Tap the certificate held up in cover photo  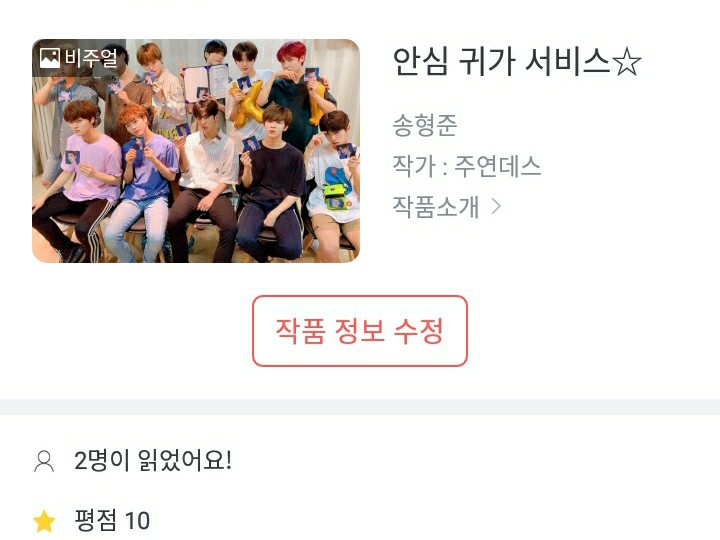(207, 82)
